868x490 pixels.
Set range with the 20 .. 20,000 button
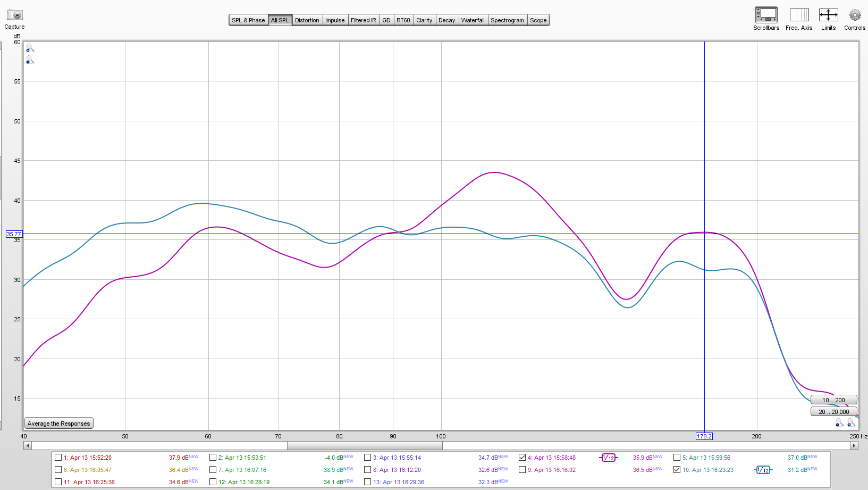point(833,412)
